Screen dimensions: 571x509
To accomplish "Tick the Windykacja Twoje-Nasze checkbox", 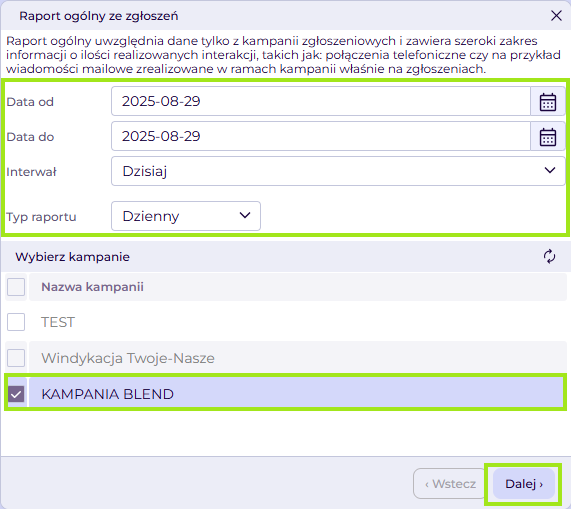I will coord(16,358).
